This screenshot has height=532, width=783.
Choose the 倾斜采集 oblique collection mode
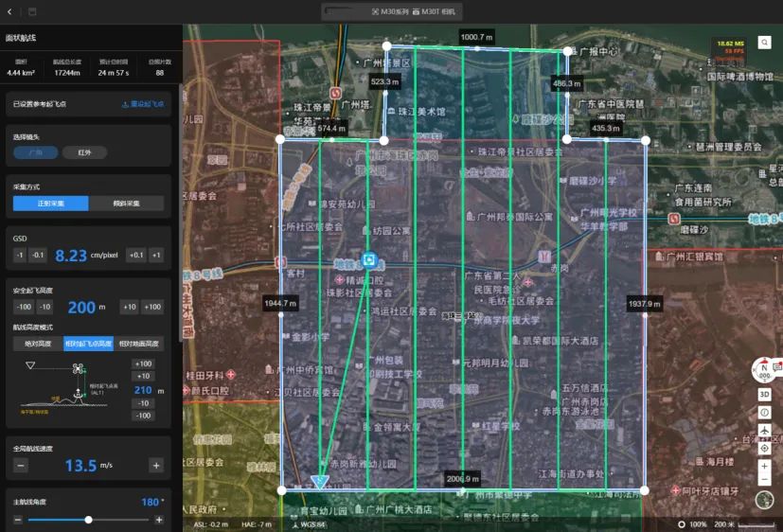(x=126, y=204)
